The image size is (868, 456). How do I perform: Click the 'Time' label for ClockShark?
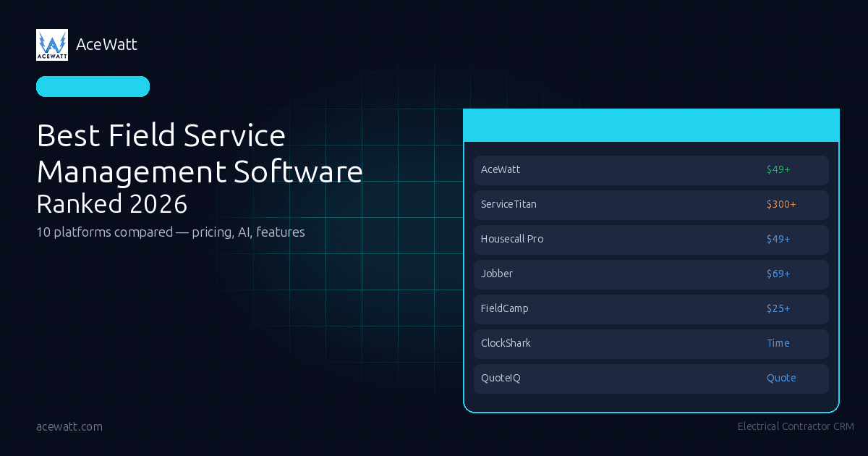tap(778, 343)
